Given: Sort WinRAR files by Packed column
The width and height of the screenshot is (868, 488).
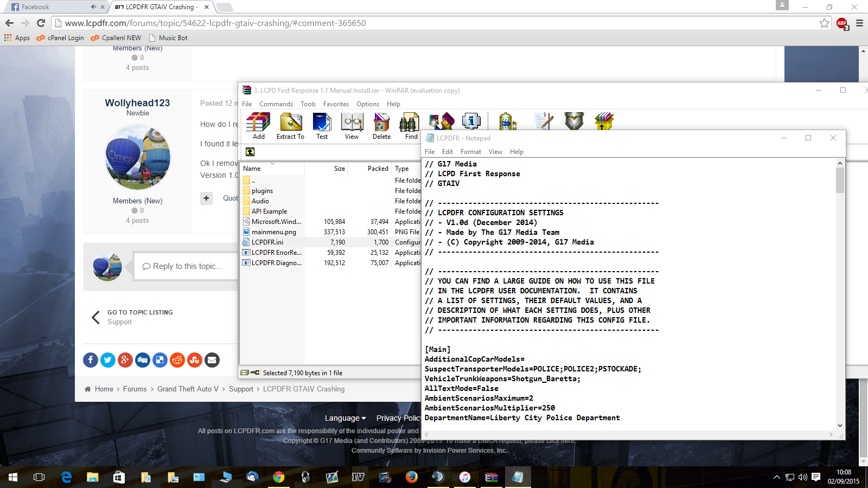Looking at the screenshot, I should point(370,169).
